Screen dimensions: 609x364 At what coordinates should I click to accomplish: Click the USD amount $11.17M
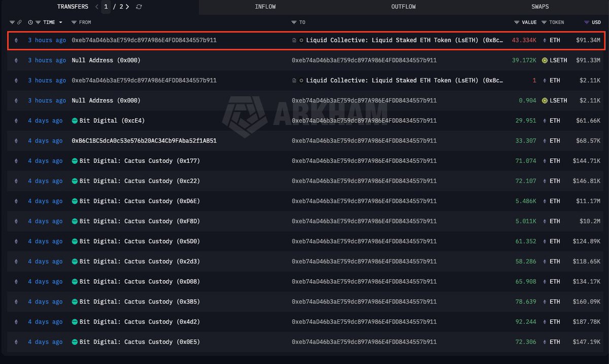(589, 201)
